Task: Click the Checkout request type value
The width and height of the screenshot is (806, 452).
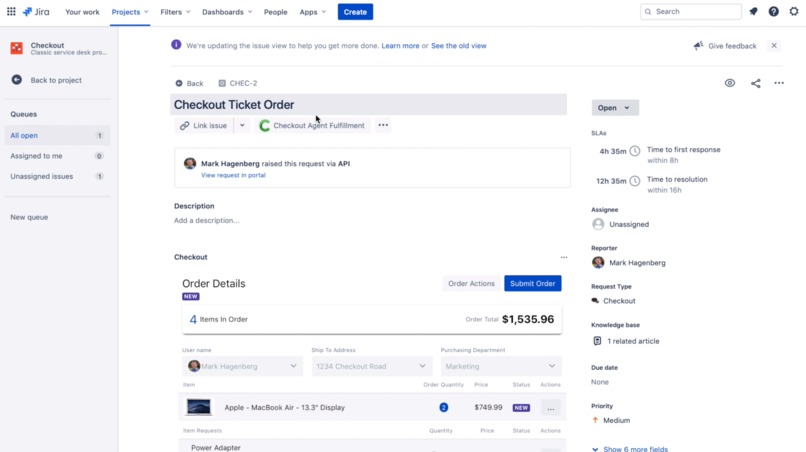Action: point(614,301)
